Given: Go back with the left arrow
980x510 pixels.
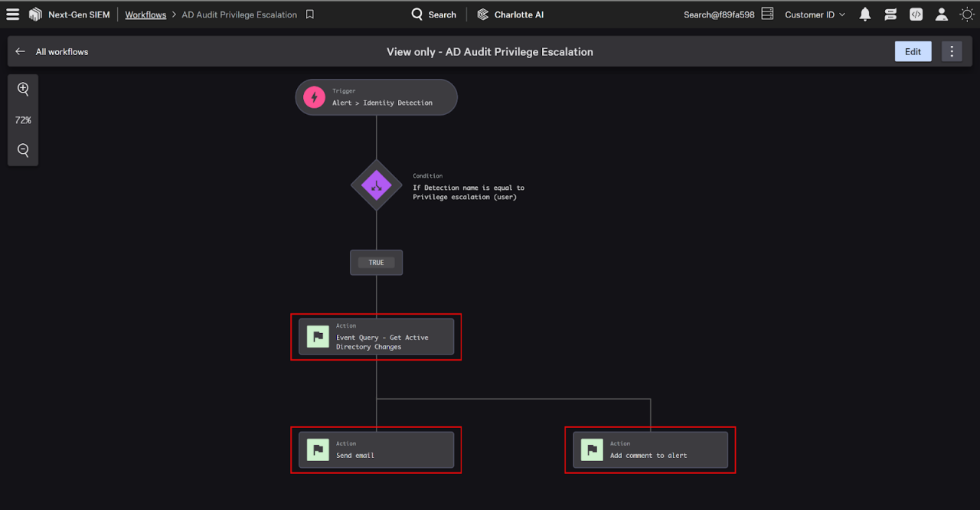Looking at the screenshot, I should [21, 51].
